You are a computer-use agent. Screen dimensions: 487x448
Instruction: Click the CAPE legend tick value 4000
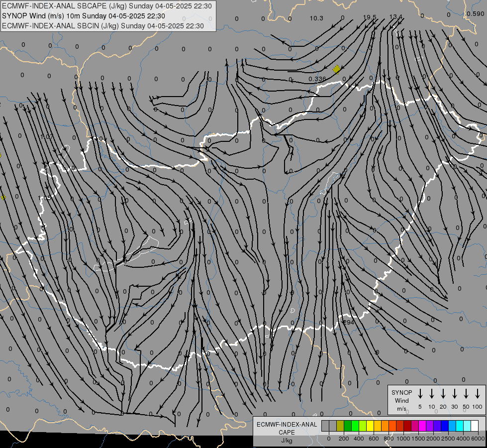coord(463,439)
